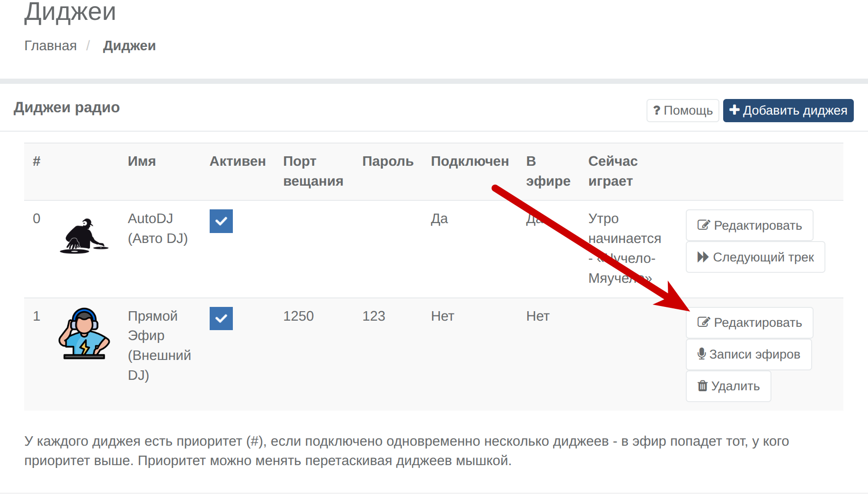Screen dimensions: 868x494
Task: Click the question mark icon on Помощь
Action: pos(656,110)
